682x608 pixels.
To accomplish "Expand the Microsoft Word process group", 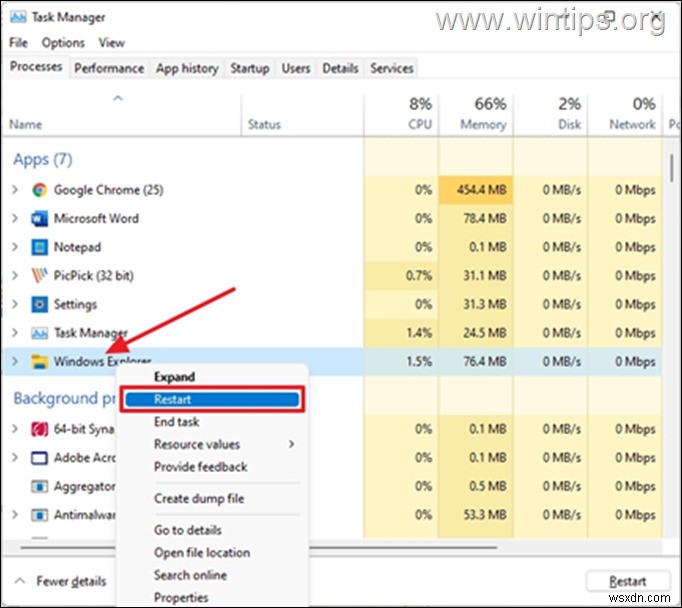I will coord(15,218).
